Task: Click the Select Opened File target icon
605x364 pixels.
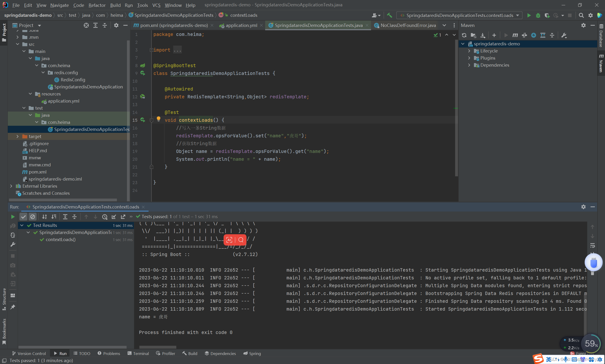Action: 86,25
